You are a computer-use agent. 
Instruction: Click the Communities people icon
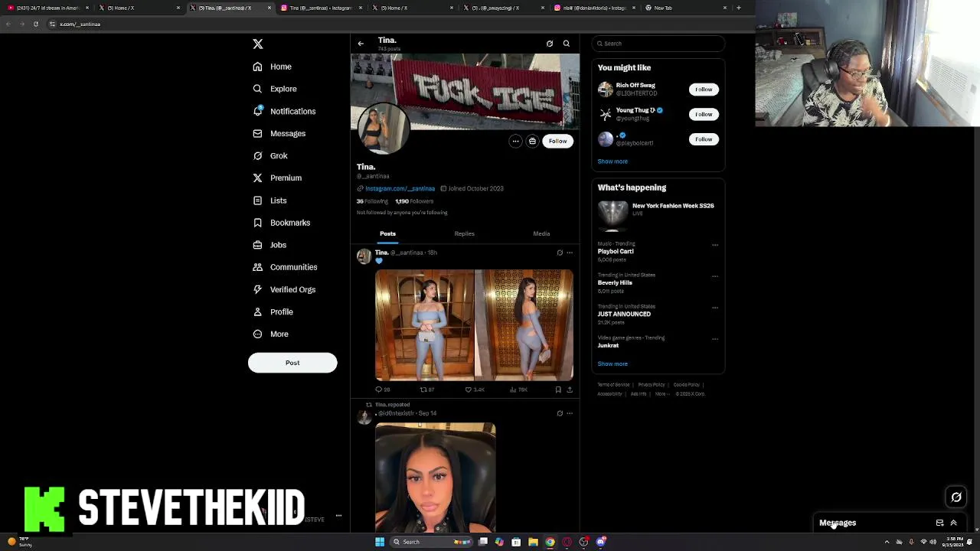coord(258,267)
